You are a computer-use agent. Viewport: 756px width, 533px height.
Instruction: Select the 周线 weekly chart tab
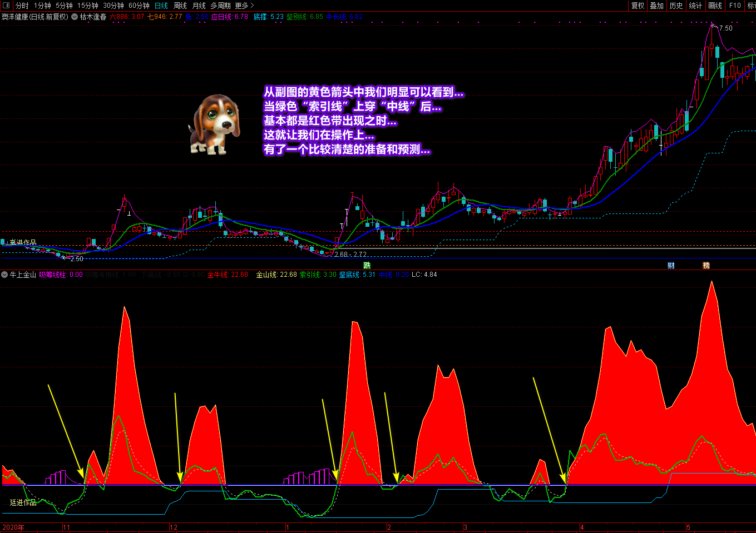[x=180, y=6]
